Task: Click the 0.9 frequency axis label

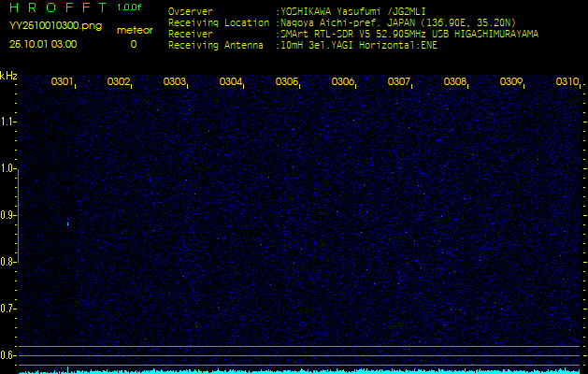Action: click(7, 215)
